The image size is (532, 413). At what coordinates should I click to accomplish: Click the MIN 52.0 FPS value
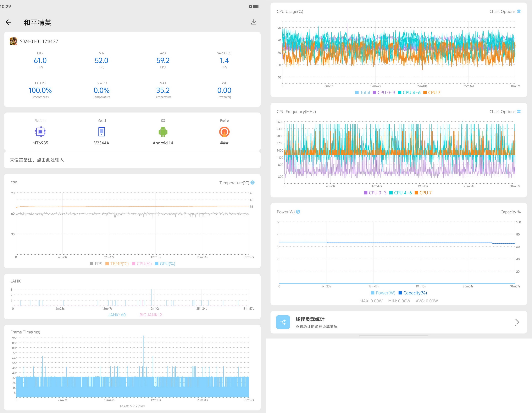click(x=102, y=60)
